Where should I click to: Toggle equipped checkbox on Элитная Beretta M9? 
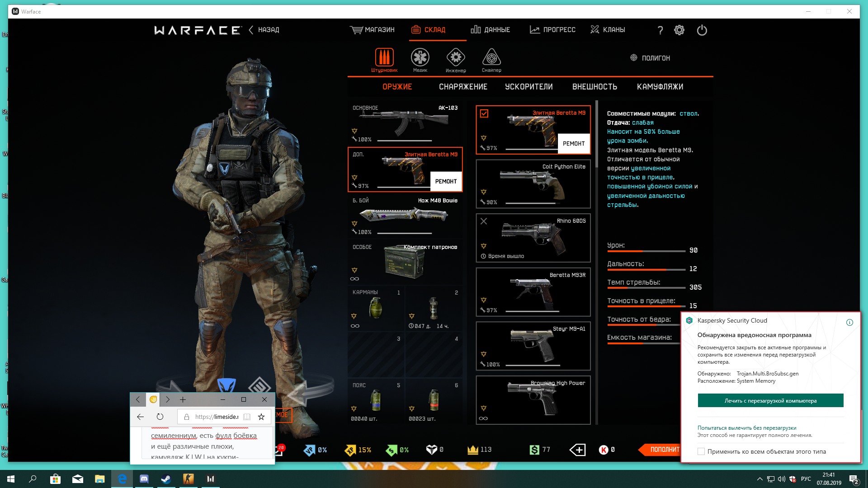point(484,113)
